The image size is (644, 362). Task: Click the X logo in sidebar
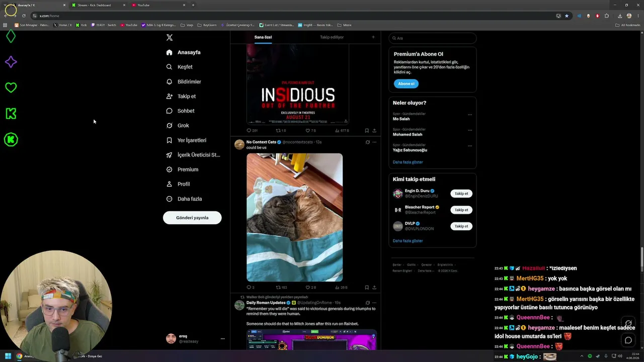[x=170, y=38]
